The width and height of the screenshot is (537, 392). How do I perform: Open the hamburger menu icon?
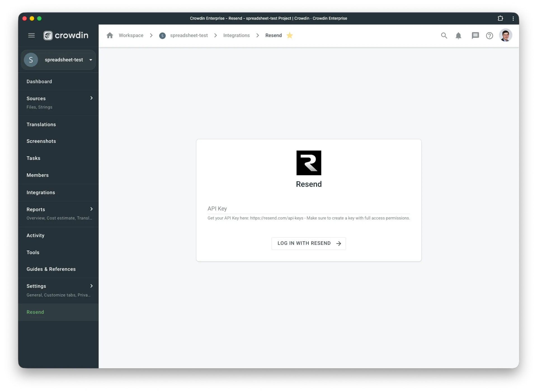(31, 35)
